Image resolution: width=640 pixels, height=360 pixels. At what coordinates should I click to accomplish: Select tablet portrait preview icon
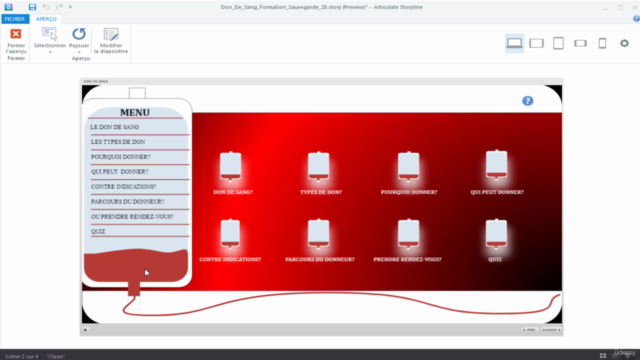click(558, 43)
